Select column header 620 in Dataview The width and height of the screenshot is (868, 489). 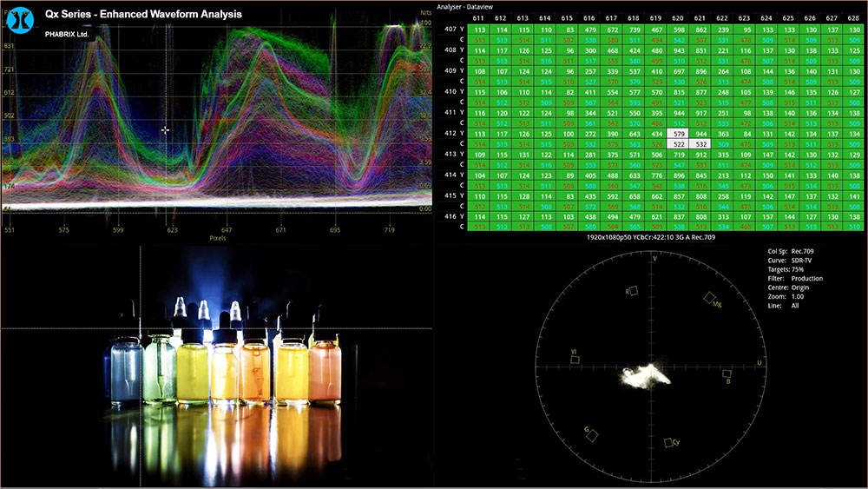tap(677, 17)
